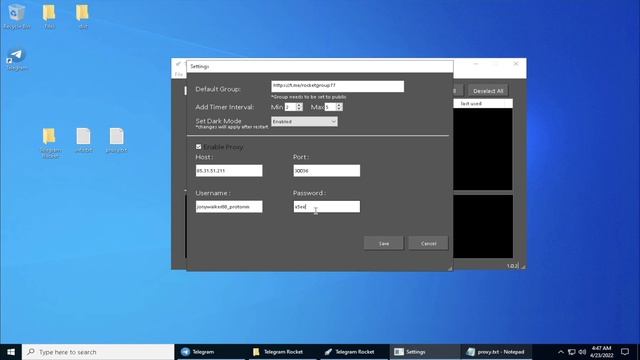Open the Set Dark Mode dropdown
The image size is (640, 360).
(x=304, y=122)
